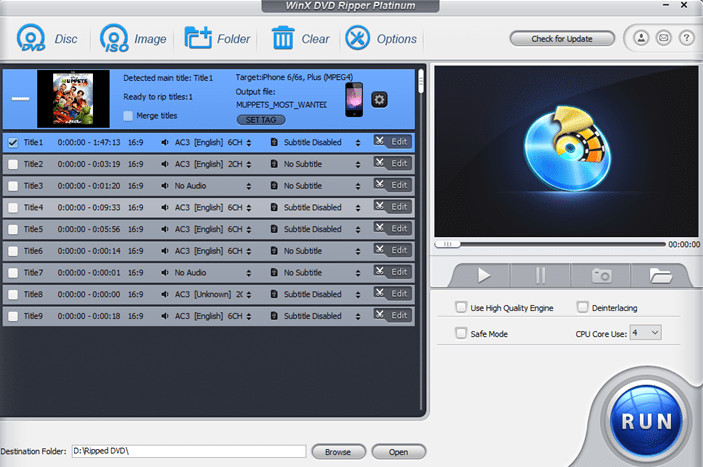Click the Destination Folder path field
Screen dimensions: 703x467
[x=189, y=451]
